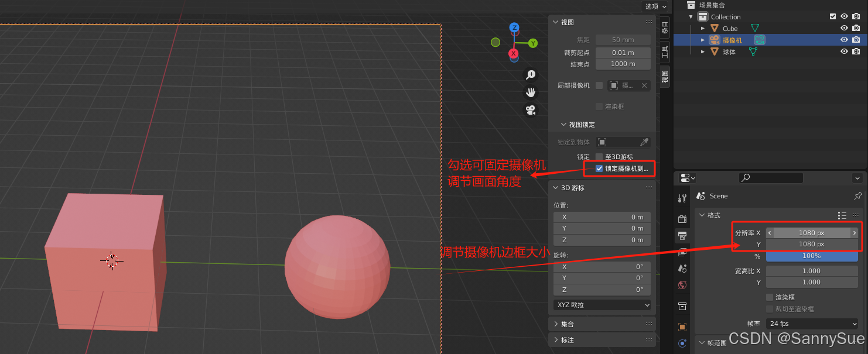The height and width of the screenshot is (354, 868).
Task: Click the hand pan-view icon
Action: [531, 92]
